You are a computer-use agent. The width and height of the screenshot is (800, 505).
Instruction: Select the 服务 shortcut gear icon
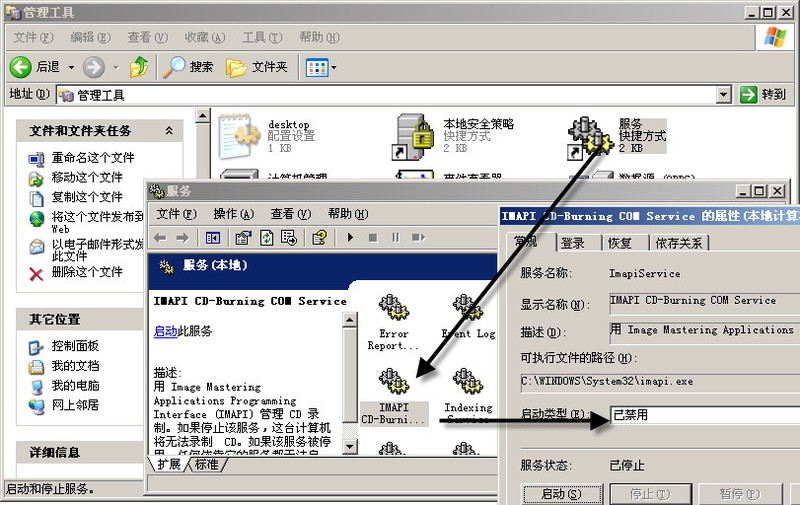coord(590,137)
